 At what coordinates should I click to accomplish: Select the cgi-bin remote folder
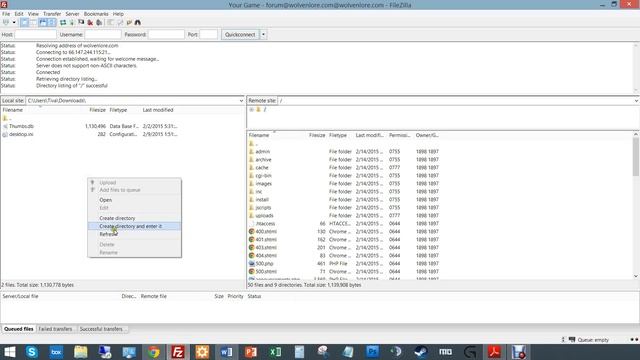pos(263,176)
